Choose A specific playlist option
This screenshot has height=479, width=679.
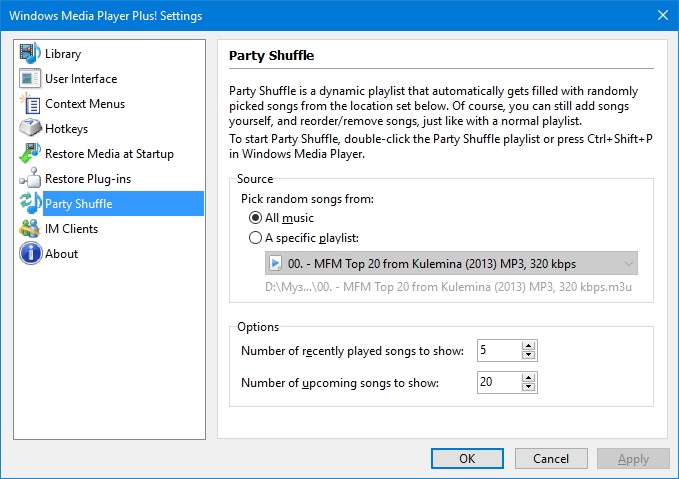pyautogui.click(x=255, y=237)
